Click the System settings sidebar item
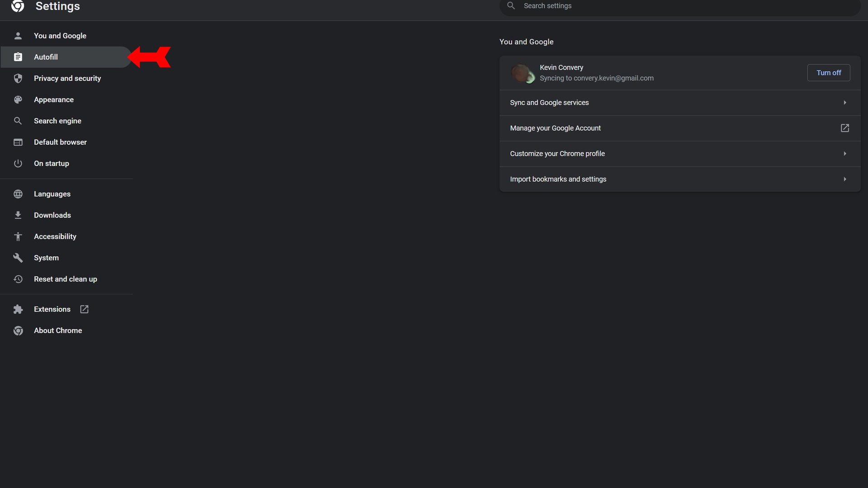This screenshot has height=488, width=868. pos(46,258)
